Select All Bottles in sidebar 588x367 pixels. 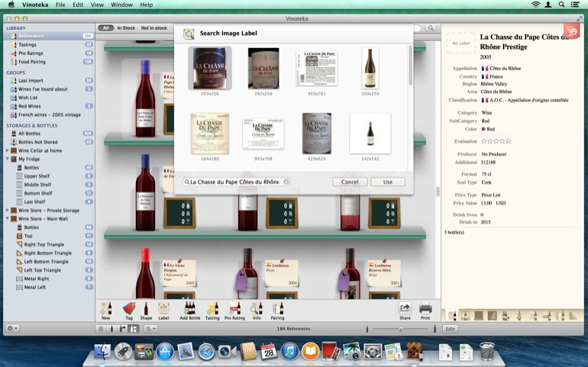(49, 134)
